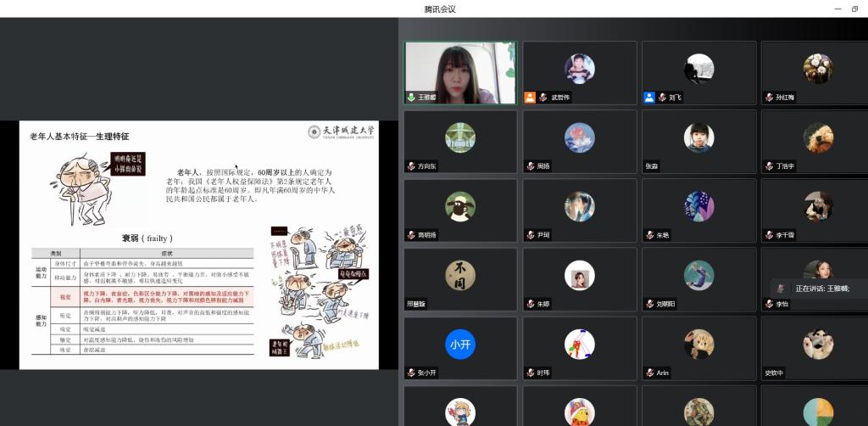Click the green microphone icon beside 王雅都

(x=411, y=98)
